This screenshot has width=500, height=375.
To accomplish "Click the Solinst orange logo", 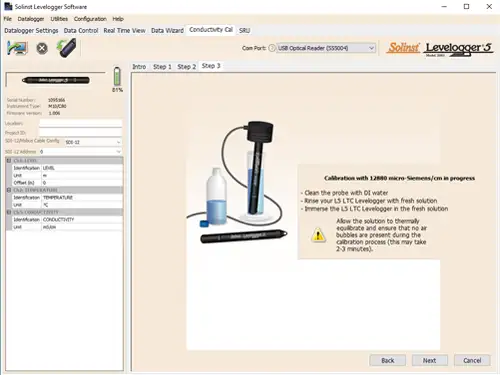I will (x=403, y=48).
